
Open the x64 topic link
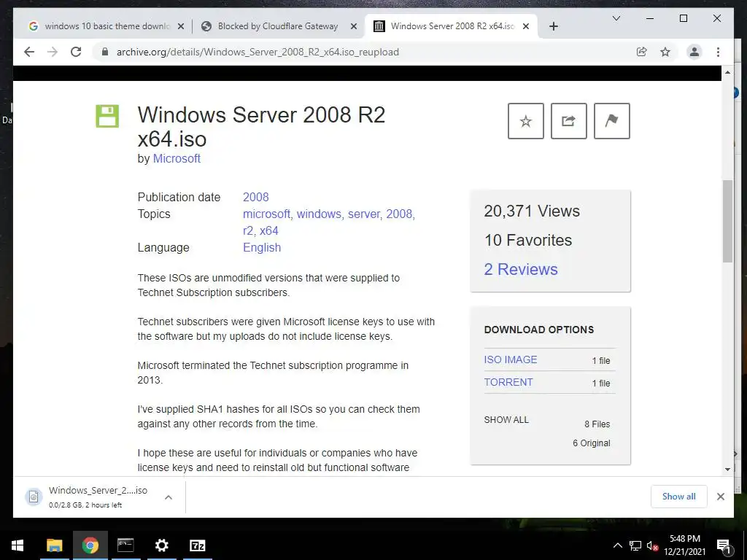coord(268,231)
